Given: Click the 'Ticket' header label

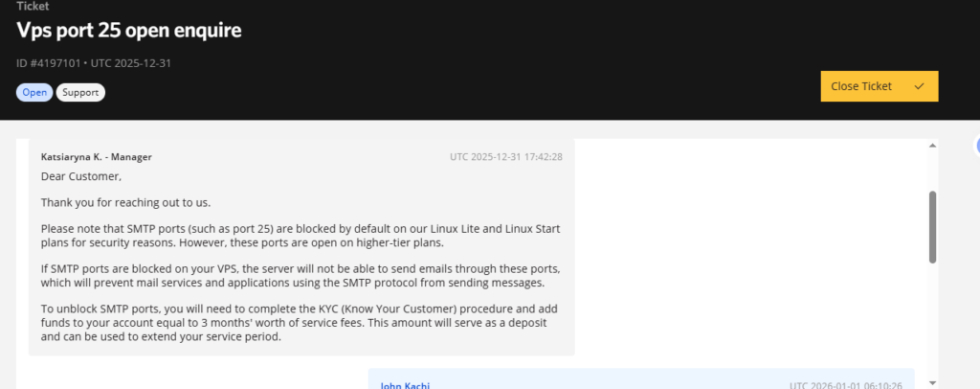Looking at the screenshot, I should coord(32,7).
